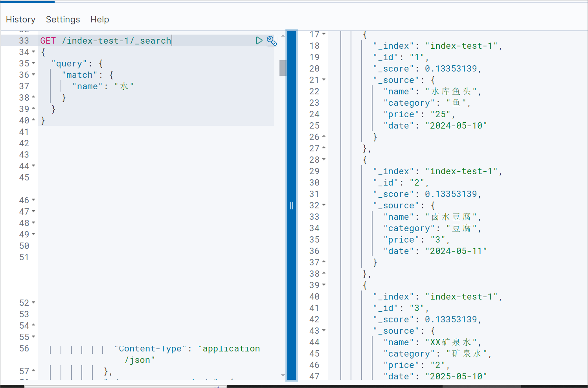This screenshot has height=388, width=588.
Task: Open the wrench request options menu
Action: (x=272, y=40)
